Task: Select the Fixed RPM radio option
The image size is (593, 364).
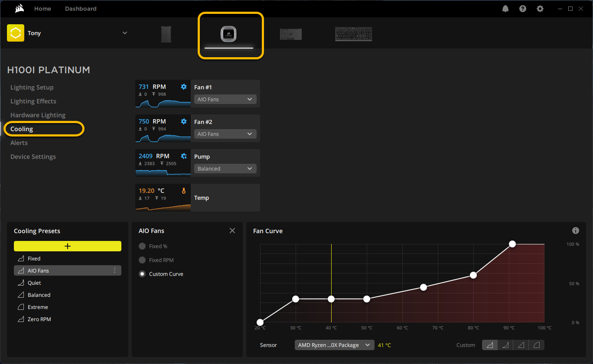Action: (x=142, y=260)
